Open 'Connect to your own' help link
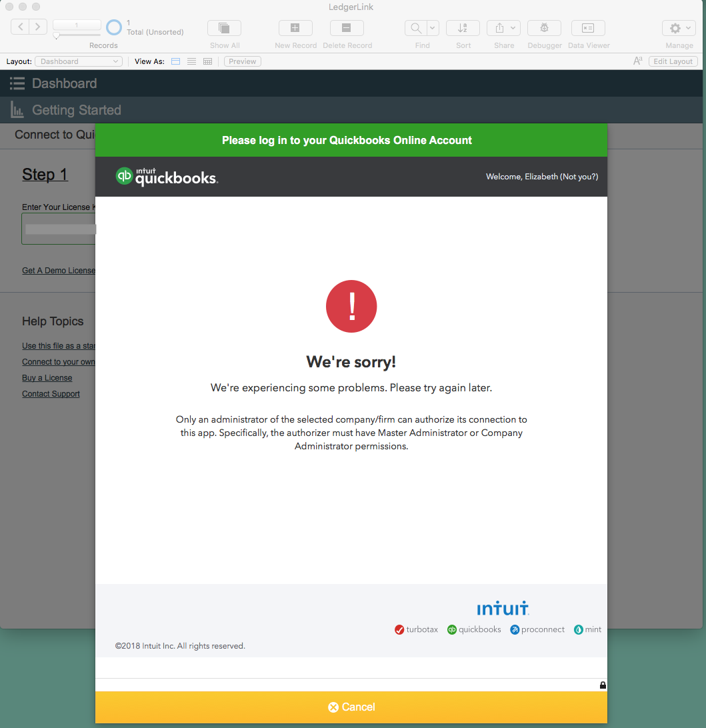Viewport: 706px width, 728px height. pyautogui.click(x=59, y=362)
